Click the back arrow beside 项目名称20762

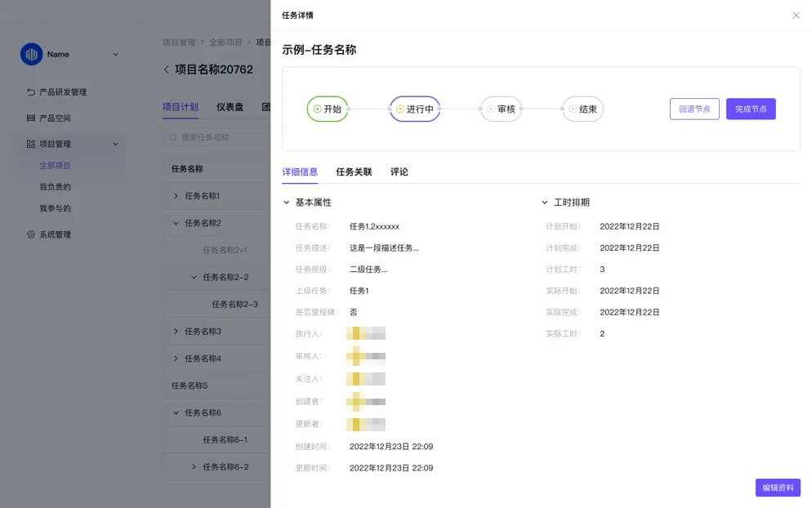167,69
